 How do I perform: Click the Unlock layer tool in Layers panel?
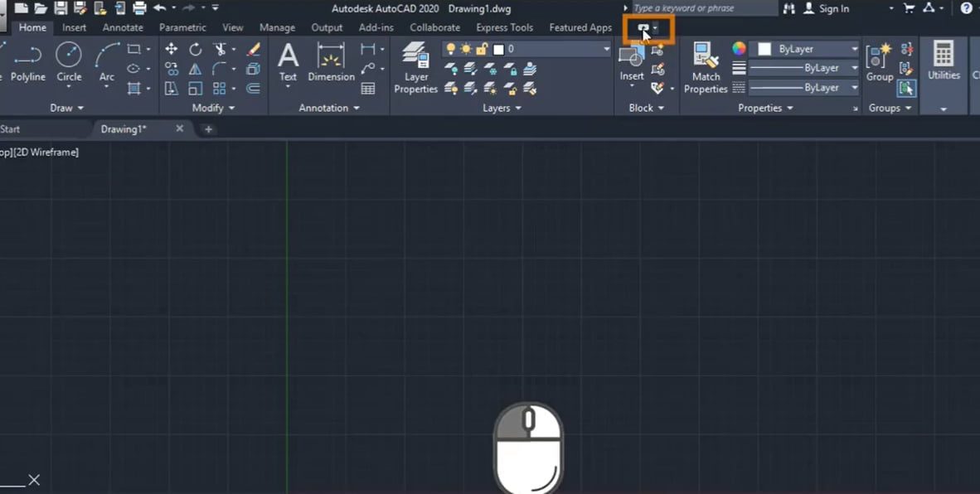click(511, 89)
